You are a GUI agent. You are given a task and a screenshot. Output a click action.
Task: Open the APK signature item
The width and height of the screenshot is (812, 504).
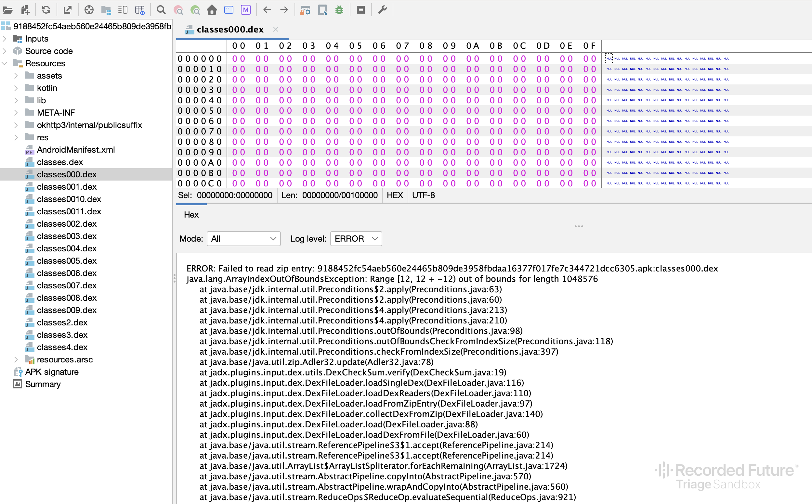(x=52, y=372)
